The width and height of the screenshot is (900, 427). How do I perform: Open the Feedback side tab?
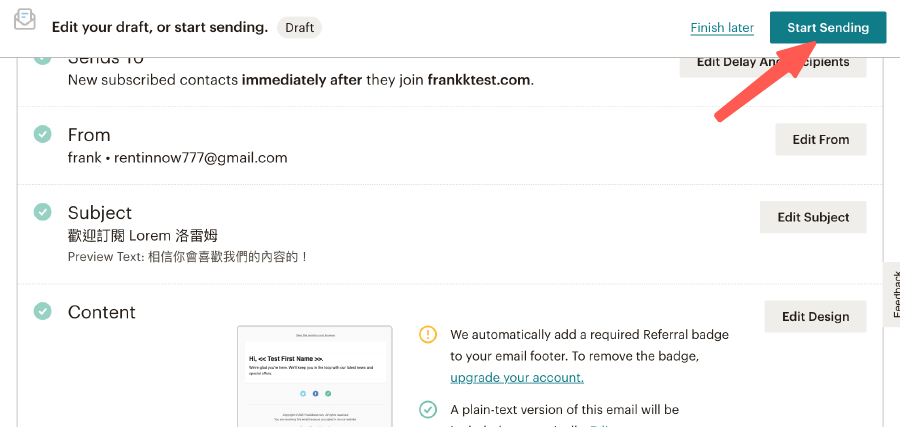893,295
